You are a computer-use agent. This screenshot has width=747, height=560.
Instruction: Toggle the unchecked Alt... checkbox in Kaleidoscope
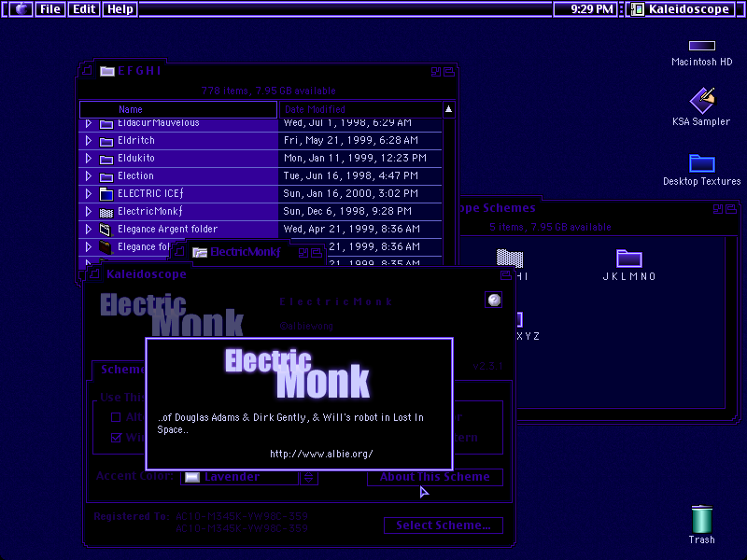pos(116,417)
